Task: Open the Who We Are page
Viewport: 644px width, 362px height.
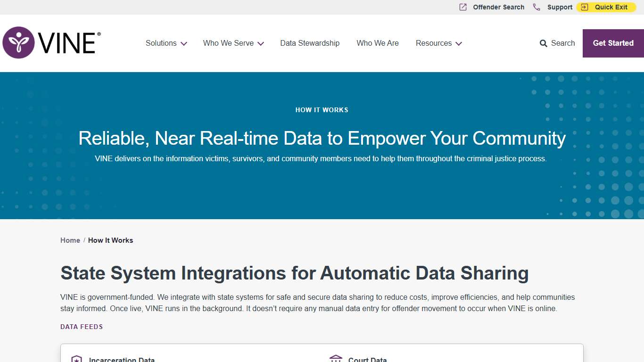Action: pos(378,43)
